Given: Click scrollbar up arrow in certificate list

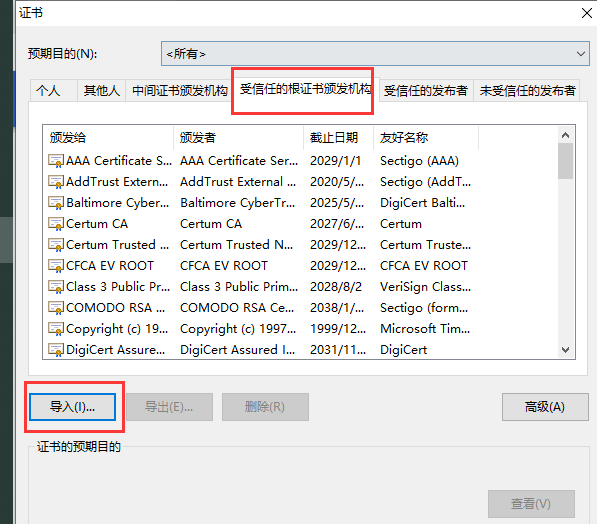Looking at the screenshot, I should pyautogui.click(x=565, y=135).
